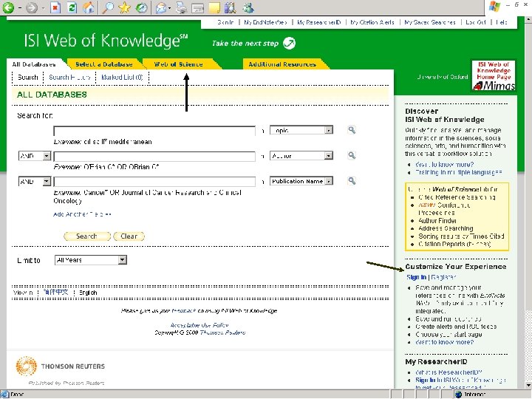
Task: Click the page scrollbar up arrow
Action: tap(528, 21)
